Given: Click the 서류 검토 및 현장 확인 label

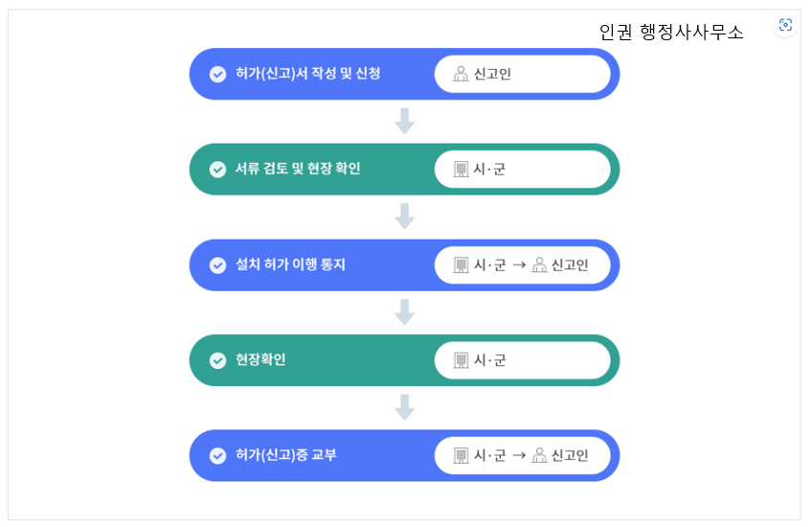Looking at the screenshot, I should (x=298, y=169).
